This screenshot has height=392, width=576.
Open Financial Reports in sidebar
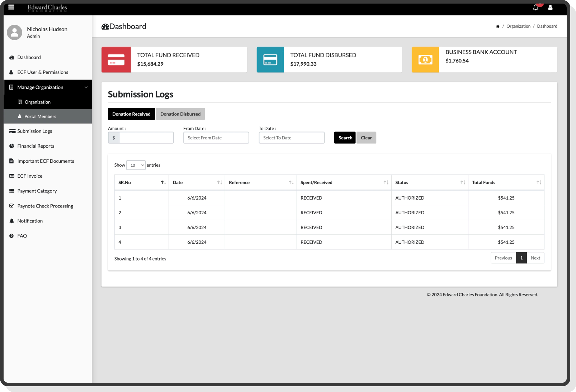point(36,146)
